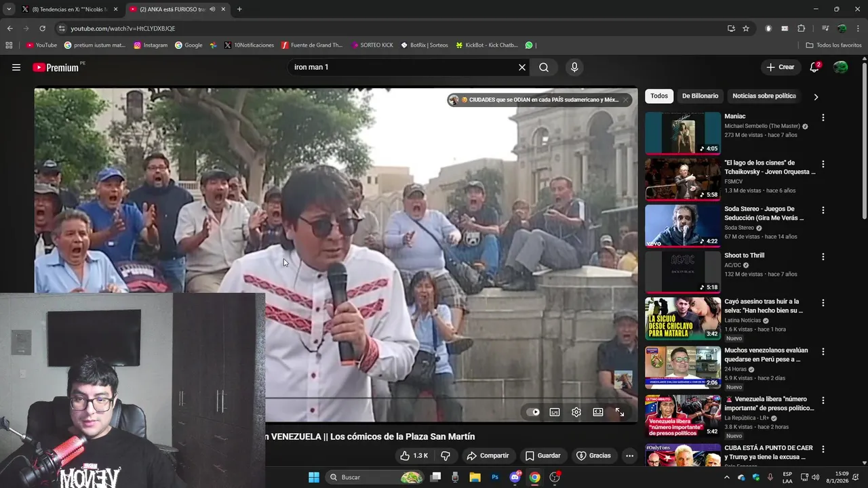This screenshot has height=488, width=868.
Task: Open KickBot bookmark
Action: pos(487,45)
